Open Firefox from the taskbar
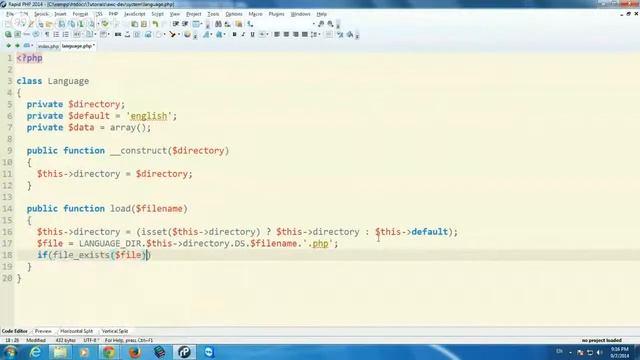Image resolution: width=640 pixels, height=360 pixels. point(134,352)
